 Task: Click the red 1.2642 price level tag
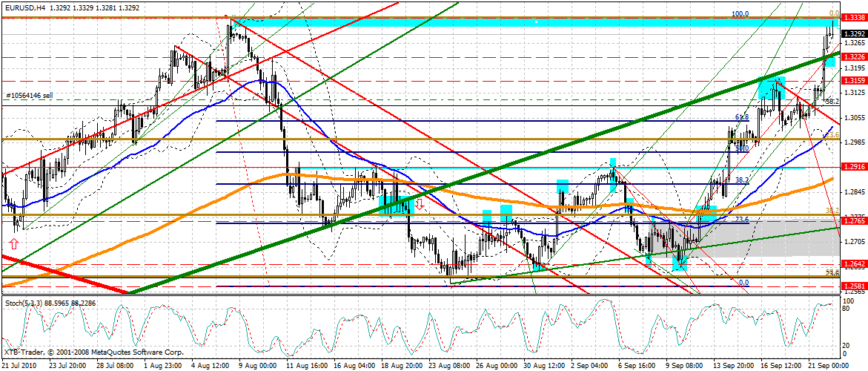tap(853, 263)
